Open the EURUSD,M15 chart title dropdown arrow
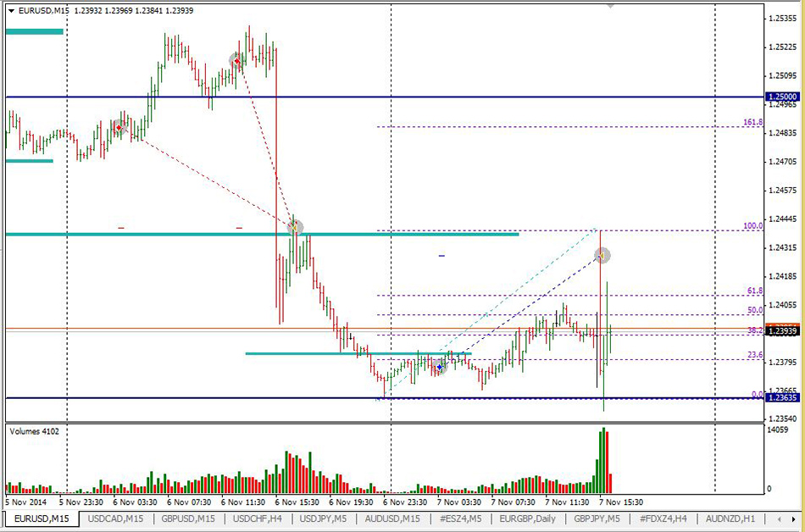Image resolution: width=805 pixels, height=532 pixels. (10, 10)
